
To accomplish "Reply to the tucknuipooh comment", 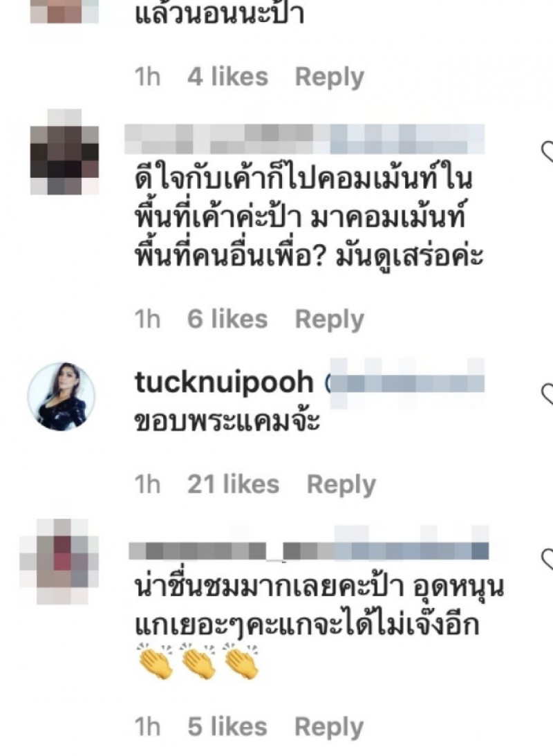I will pos(341,485).
